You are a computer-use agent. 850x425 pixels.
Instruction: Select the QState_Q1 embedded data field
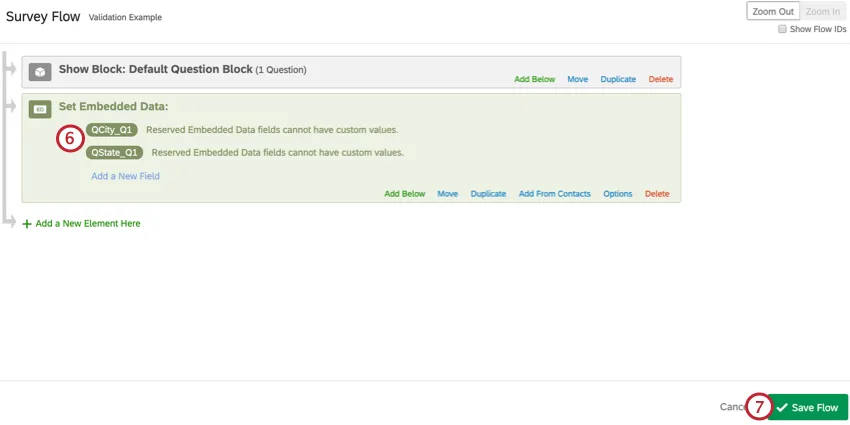pos(114,153)
